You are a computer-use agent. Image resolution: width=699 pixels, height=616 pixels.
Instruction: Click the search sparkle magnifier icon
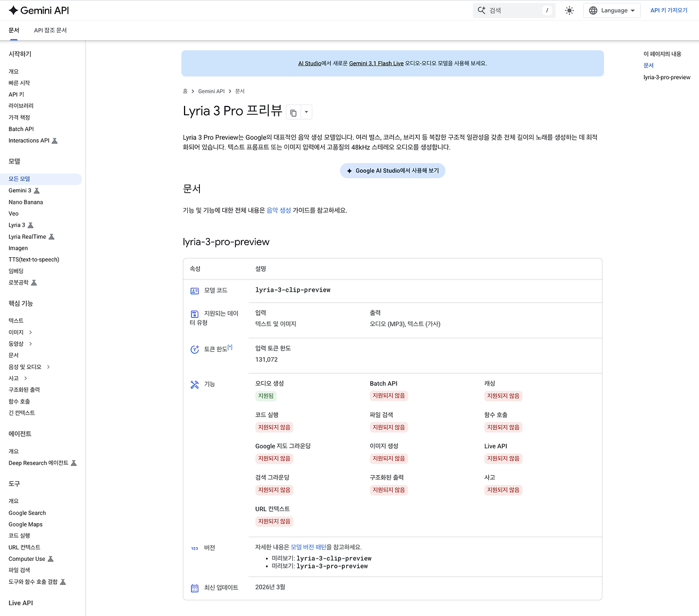(482, 10)
